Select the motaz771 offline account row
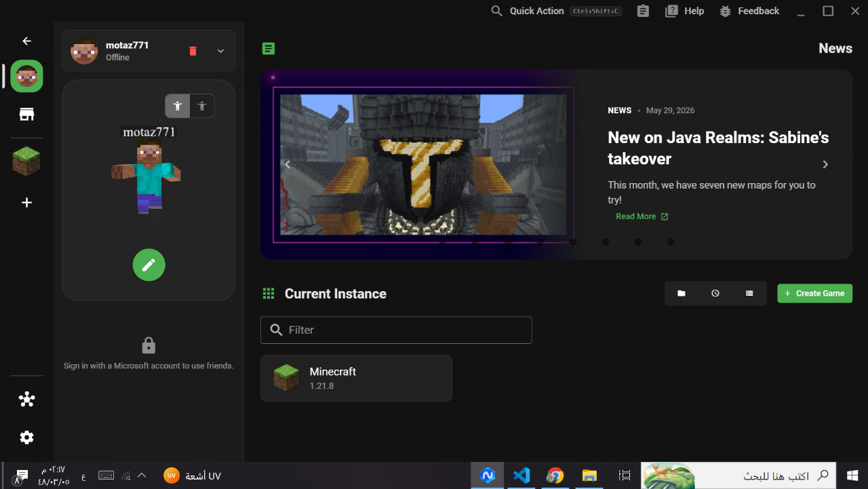Image resolution: width=868 pixels, height=489 pixels. (x=149, y=51)
